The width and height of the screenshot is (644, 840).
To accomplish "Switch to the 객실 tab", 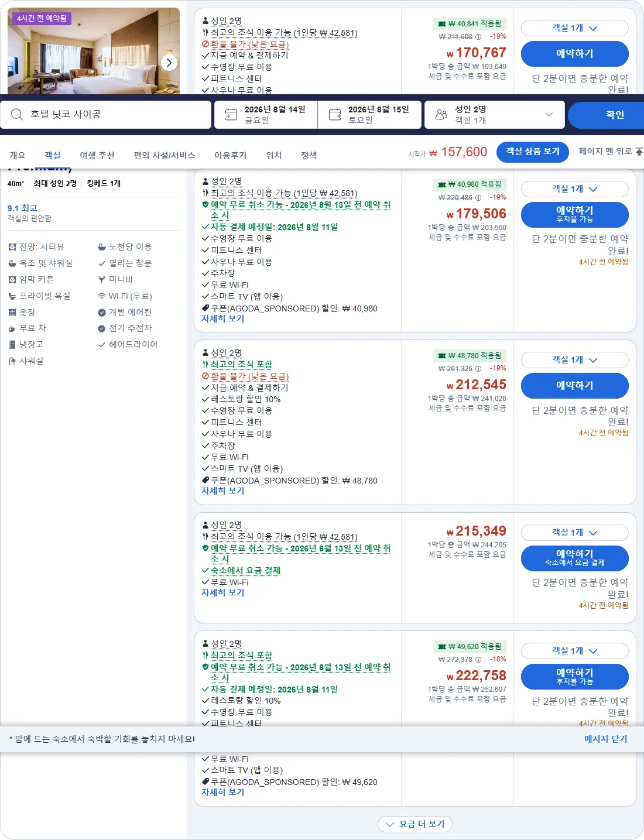I will point(53,155).
